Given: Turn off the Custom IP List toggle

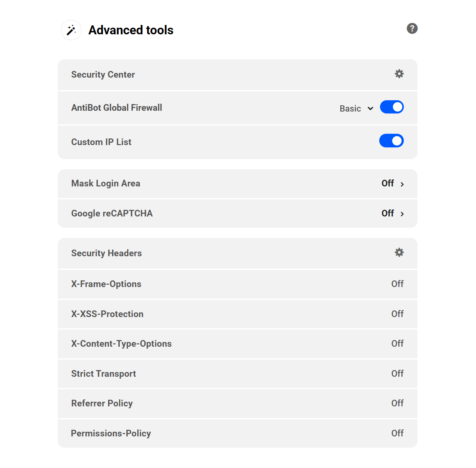Looking at the screenshot, I should point(391,141).
